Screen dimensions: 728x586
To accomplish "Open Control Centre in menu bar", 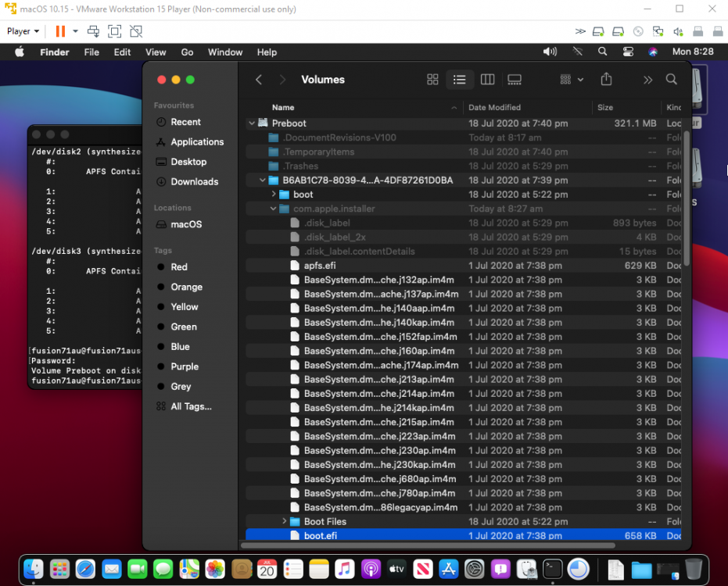I will (628, 52).
